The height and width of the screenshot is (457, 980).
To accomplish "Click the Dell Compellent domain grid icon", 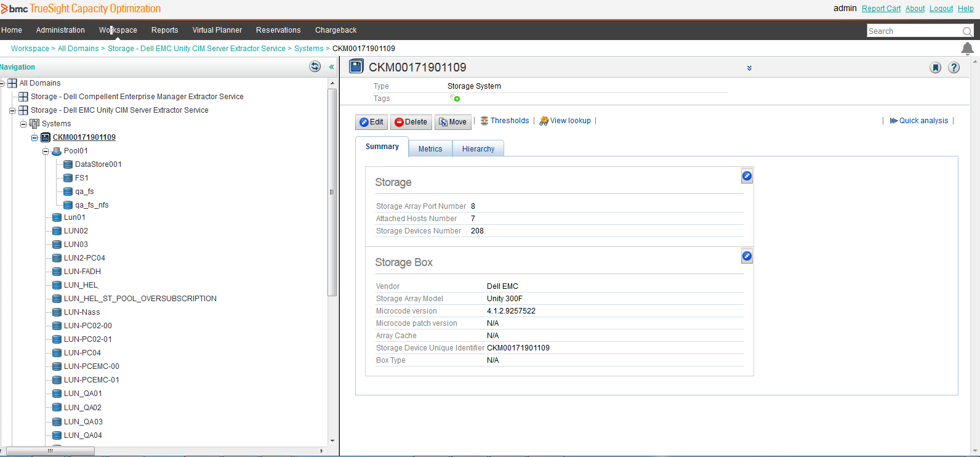I will [x=23, y=97].
